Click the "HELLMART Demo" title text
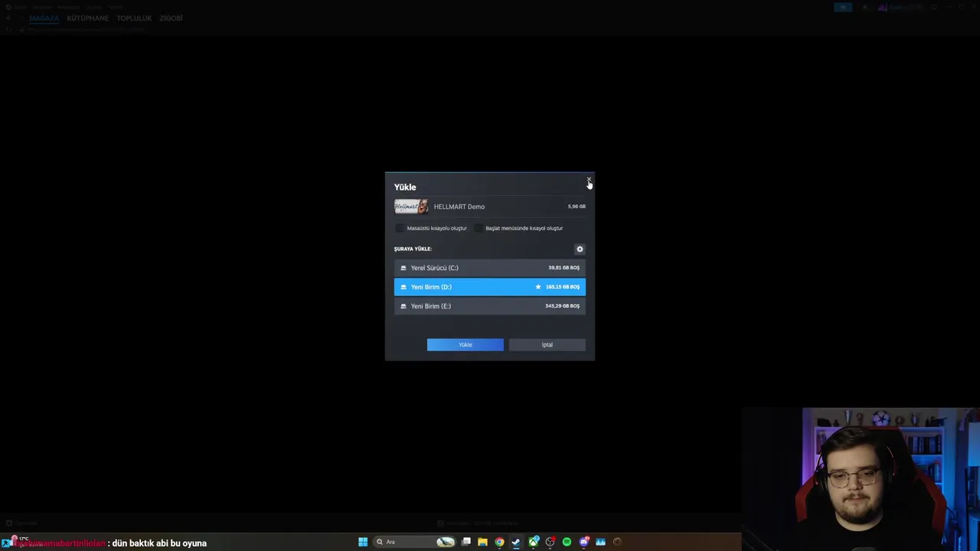 [459, 207]
